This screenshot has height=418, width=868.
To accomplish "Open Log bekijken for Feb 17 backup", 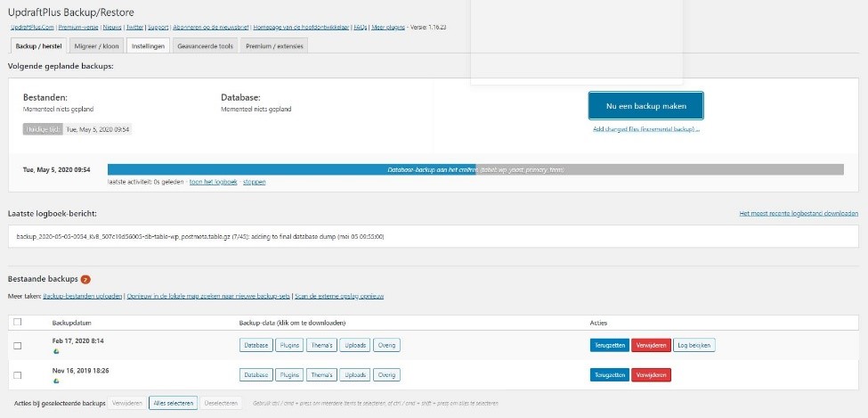I will click(694, 345).
